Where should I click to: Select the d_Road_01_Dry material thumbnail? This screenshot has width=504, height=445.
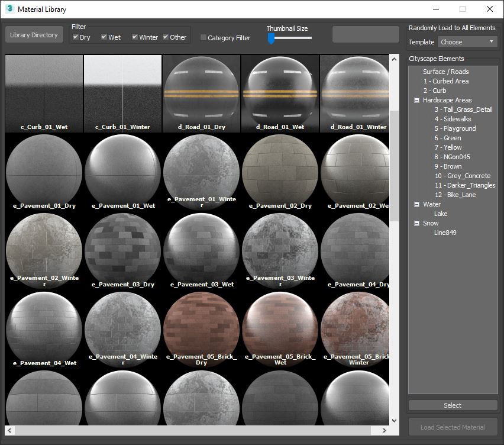[202, 93]
